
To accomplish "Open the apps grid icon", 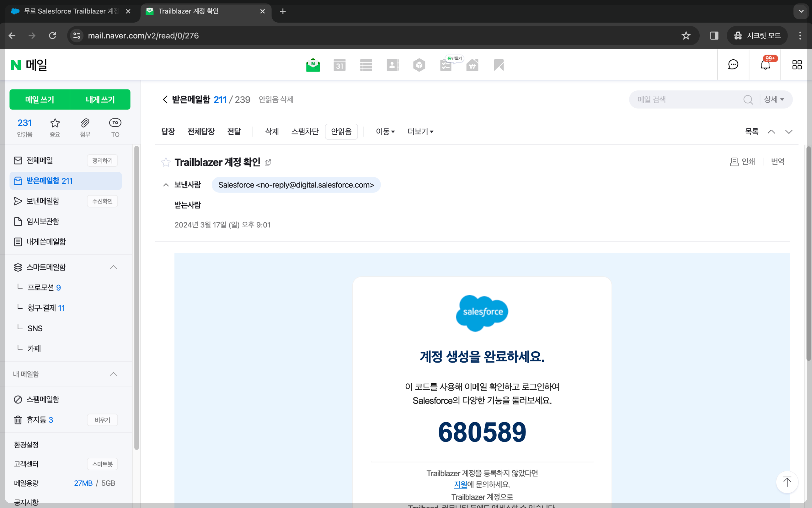I will click(797, 64).
